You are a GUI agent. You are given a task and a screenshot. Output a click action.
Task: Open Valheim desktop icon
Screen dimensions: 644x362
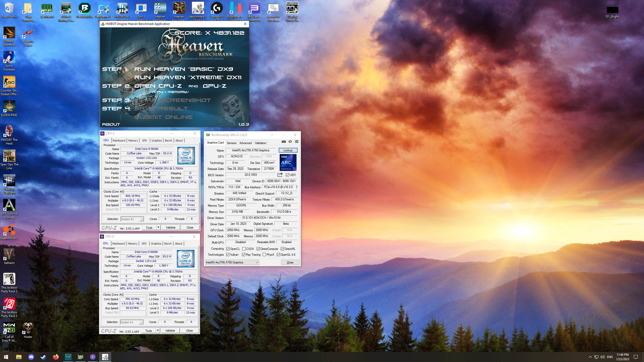tap(9, 256)
